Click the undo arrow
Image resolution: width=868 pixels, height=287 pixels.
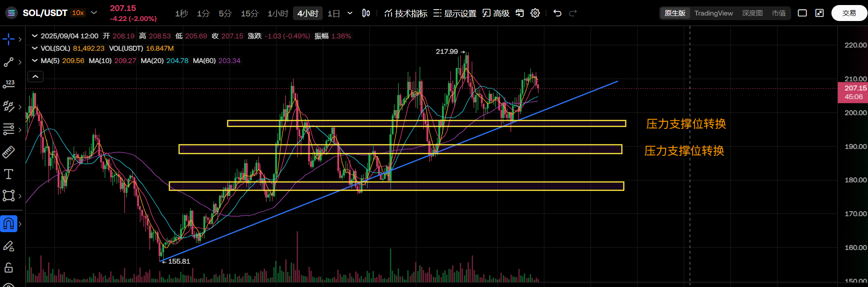pos(557,13)
